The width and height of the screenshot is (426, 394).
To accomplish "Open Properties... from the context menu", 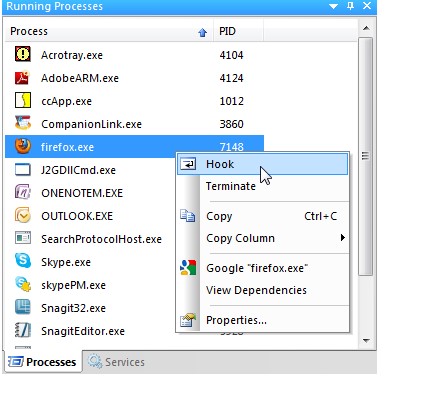I will [x=262, y=320].
